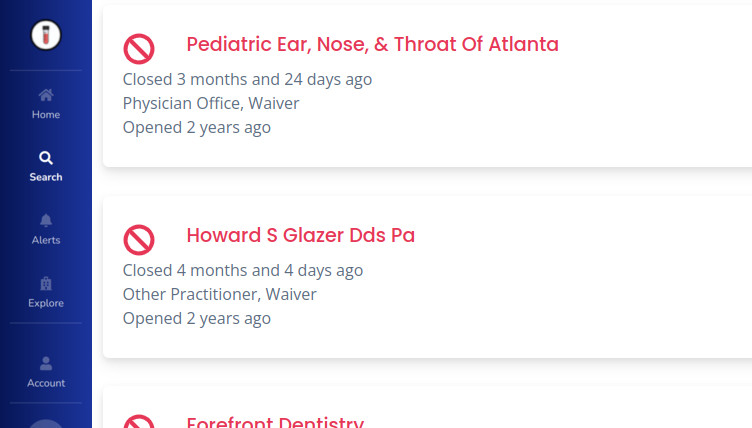Viewport: 752px width, 428px height.
Task: Click "Other Practitioner, Waiver" text in card
Action: (x=220, y=294)
